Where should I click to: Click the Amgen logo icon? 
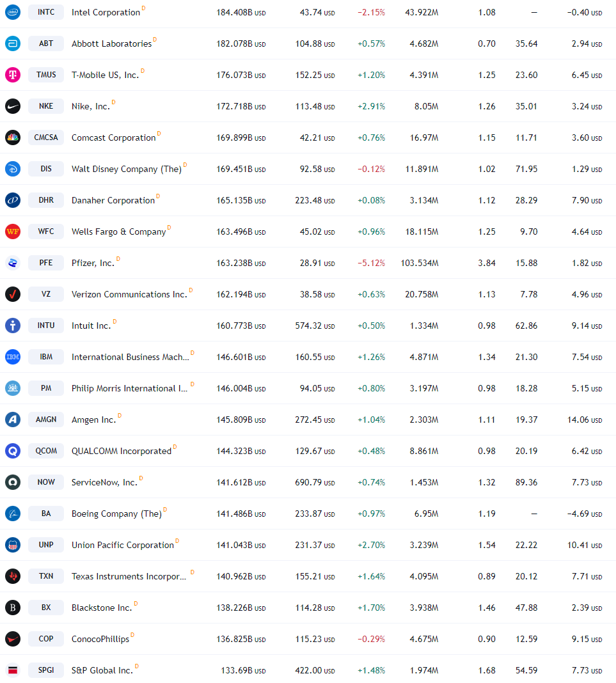click(x=13, y=420)
